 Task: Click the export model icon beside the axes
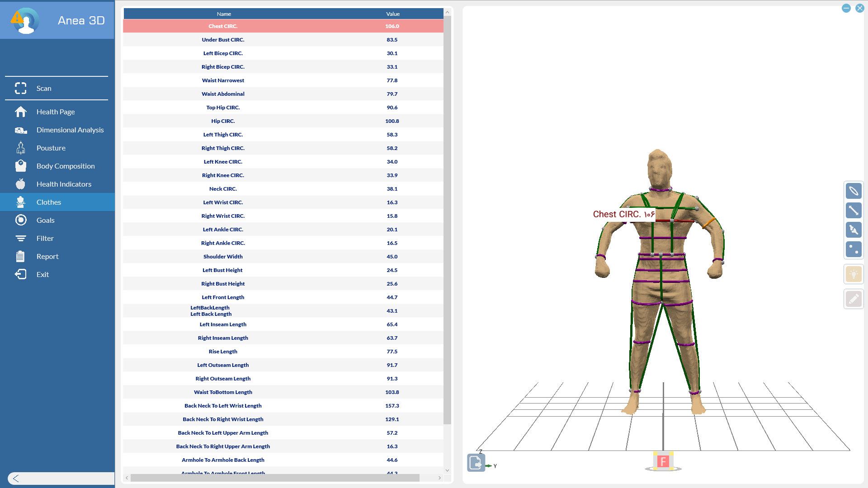tap(476, 463)
